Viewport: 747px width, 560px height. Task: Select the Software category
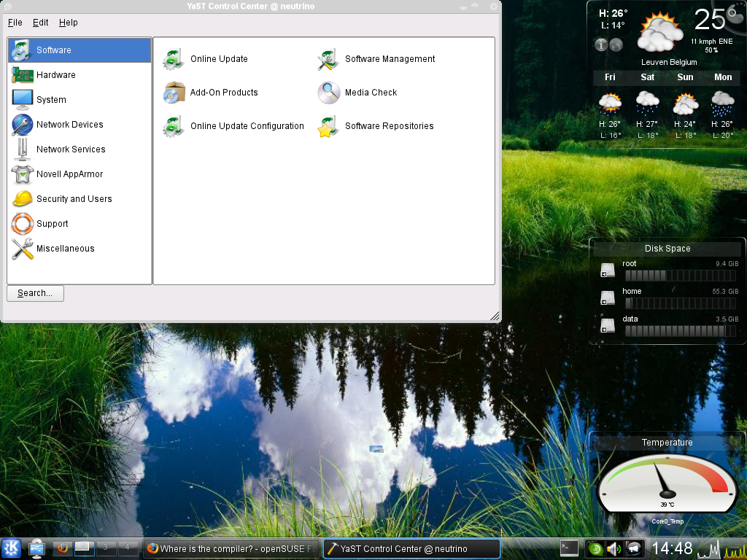tap(80, 50)
